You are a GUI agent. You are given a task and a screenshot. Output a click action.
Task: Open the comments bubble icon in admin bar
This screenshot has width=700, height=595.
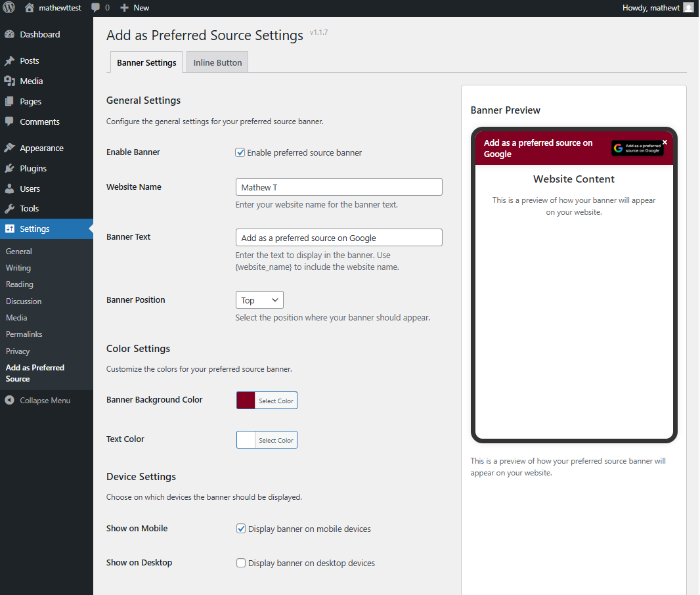[96, 8]
